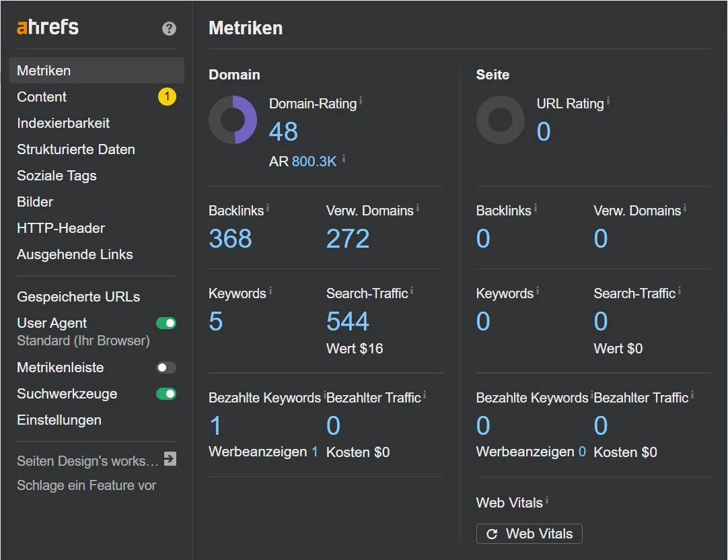Click the Content notification badge 1
Screen dimensions: 728x560
coord(167,96)
